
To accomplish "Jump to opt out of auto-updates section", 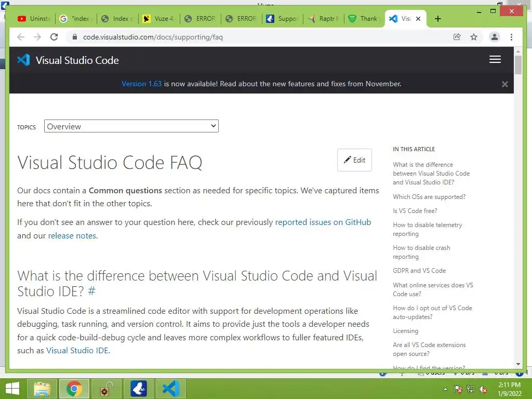I will click(x=432, y=312).
